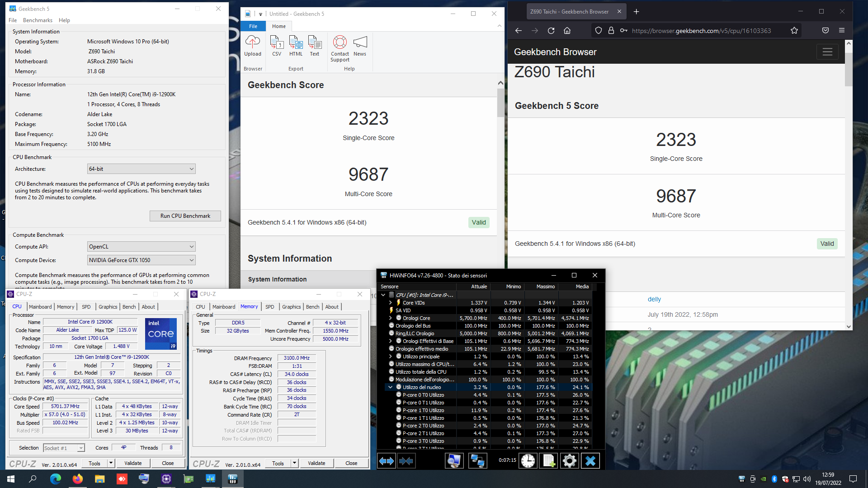Open the Compute Device dropdown
The width and height of the screenshot is (868, 488).
tap(141, 260)
